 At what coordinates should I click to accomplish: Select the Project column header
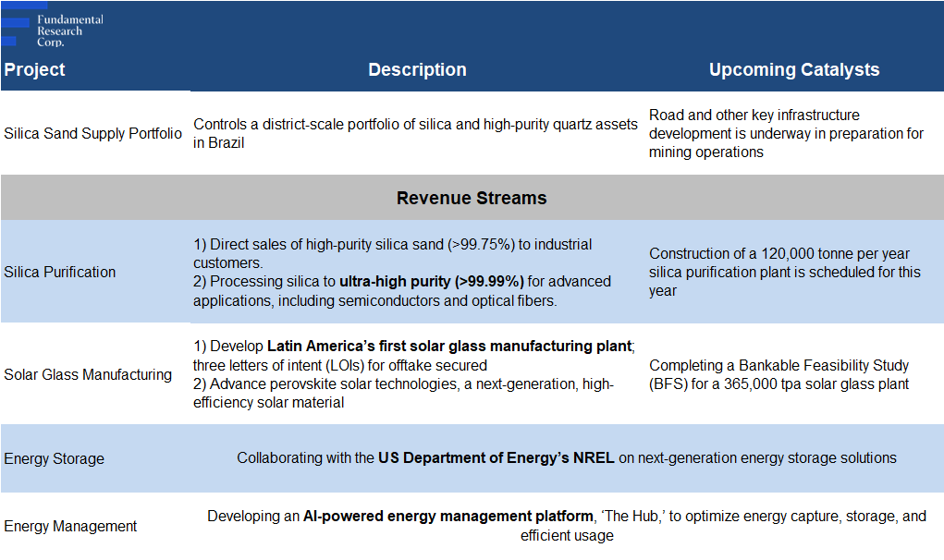click(34, 70)
